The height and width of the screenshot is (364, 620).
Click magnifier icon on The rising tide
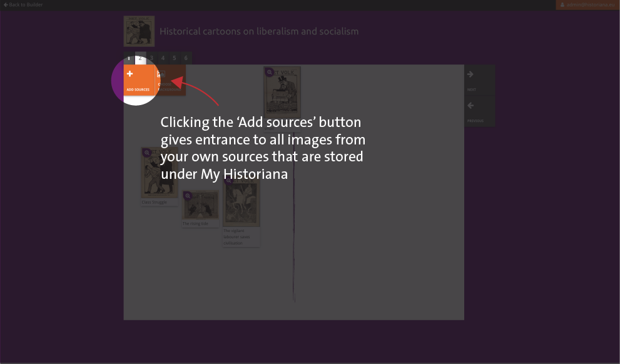pos(187,196)
